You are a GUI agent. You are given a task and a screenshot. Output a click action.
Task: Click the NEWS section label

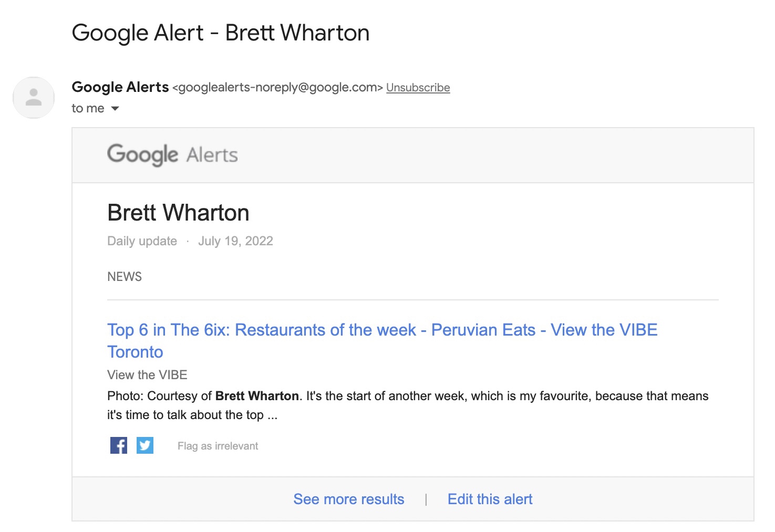tap(125, 277)
